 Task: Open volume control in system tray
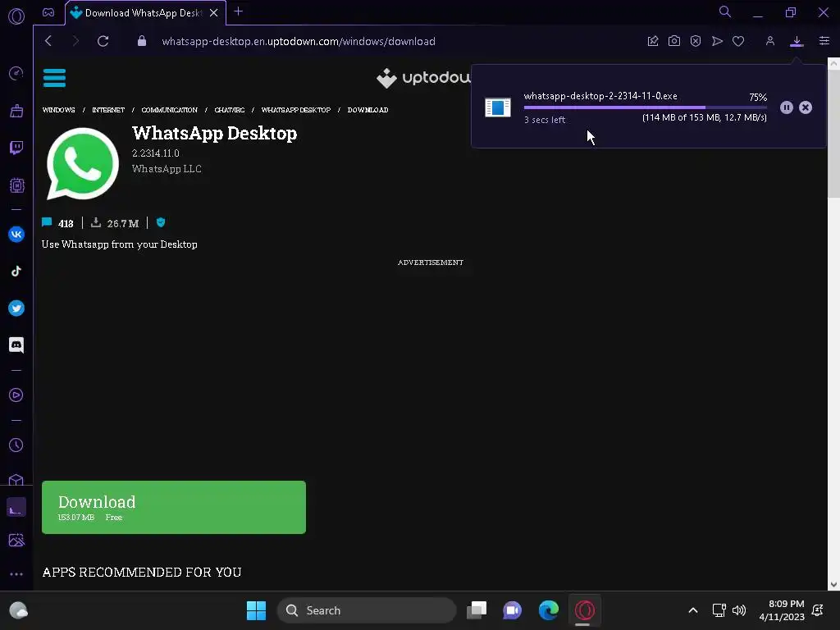pyautogui.click(x=739, y=610)
